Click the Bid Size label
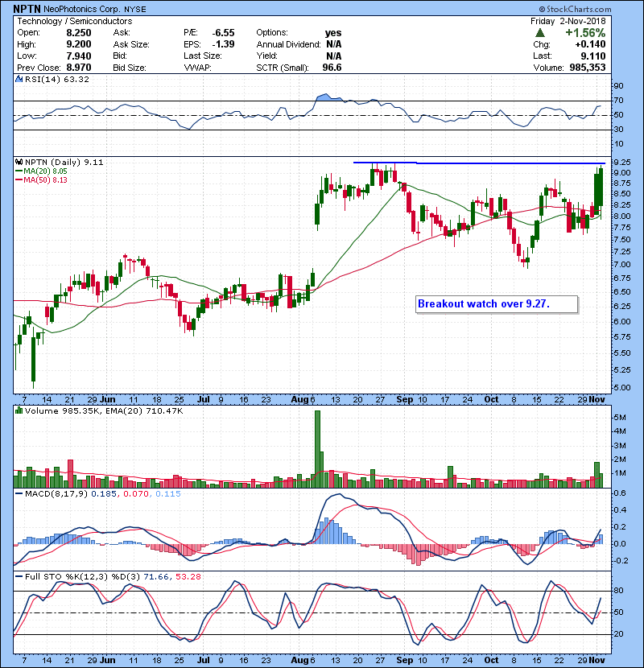644x668 pixels. (130, 68)
